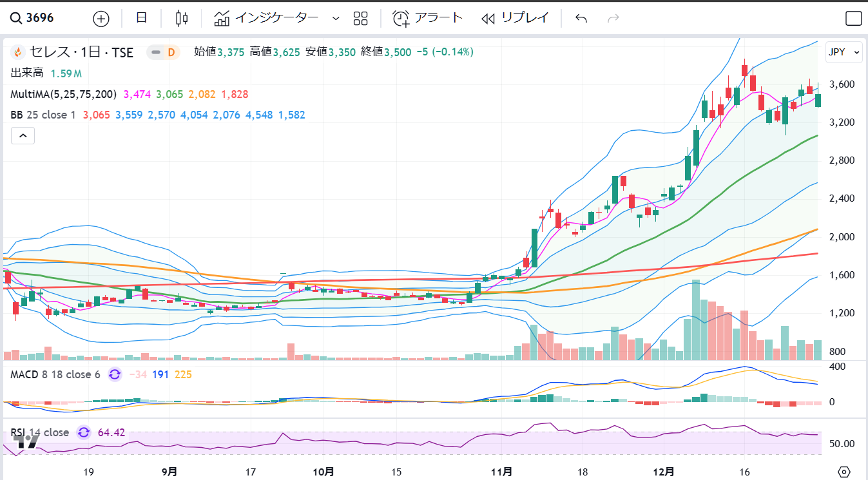Open the JPY currency dropdown

(844, 52)
